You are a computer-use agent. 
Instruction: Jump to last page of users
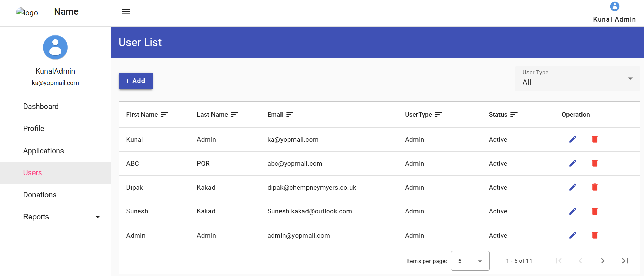tap(625, 261)
